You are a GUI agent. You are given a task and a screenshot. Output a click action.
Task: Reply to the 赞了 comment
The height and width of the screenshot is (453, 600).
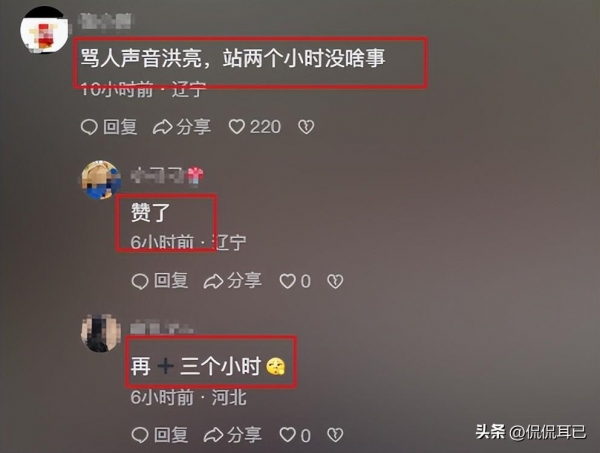160,282
